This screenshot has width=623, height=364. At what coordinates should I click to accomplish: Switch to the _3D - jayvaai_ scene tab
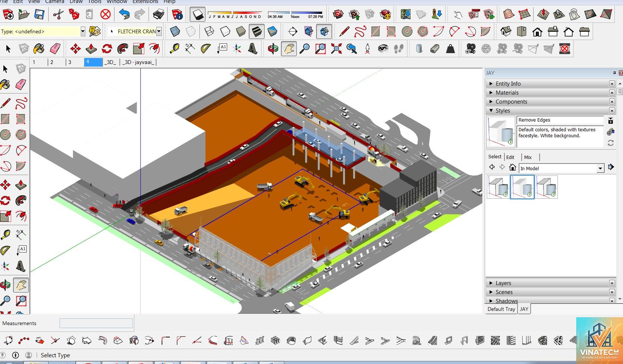click(x=138, y=62)
